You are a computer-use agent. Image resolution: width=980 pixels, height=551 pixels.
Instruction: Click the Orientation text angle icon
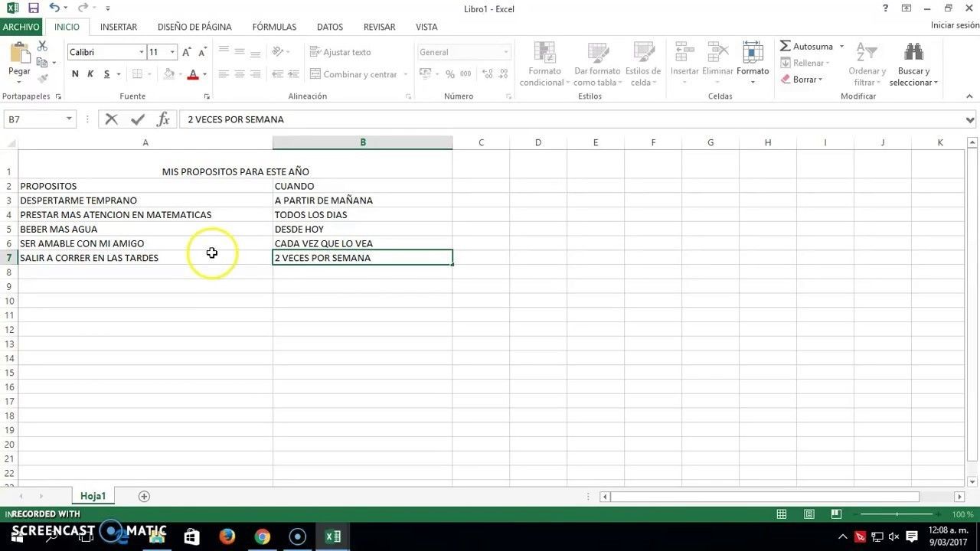click(277, 52)
